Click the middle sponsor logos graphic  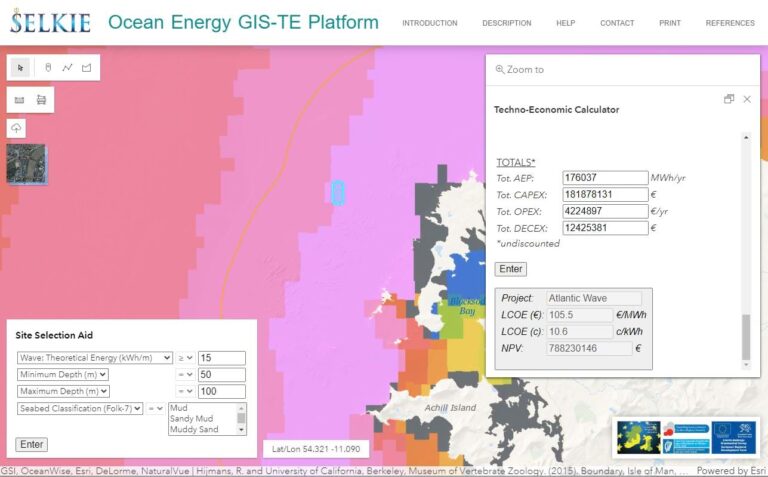686,437
